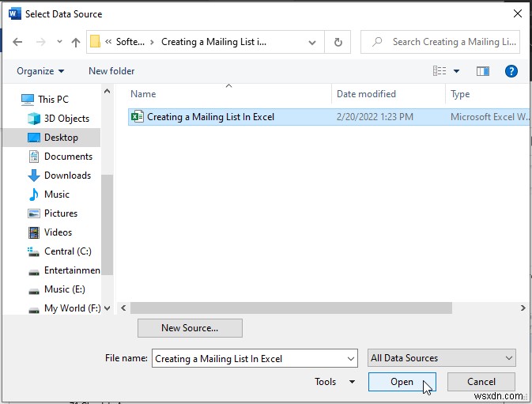
Task: Click the Open button
Action: (402, 382)
